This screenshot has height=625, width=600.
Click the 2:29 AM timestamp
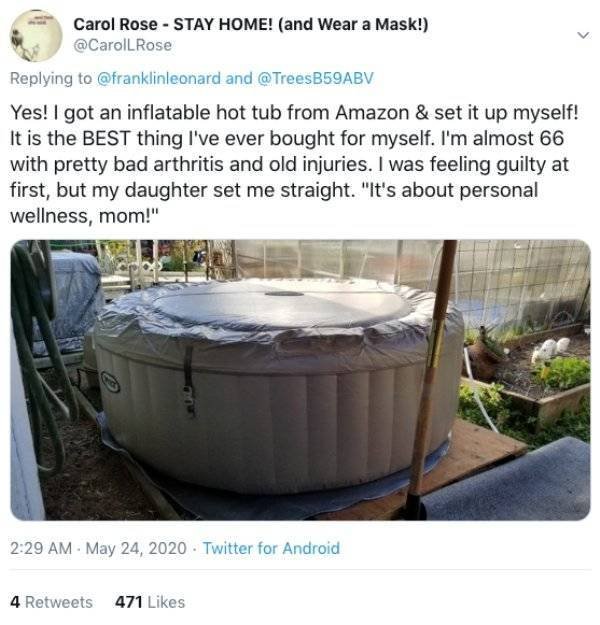tap(41, 548)
